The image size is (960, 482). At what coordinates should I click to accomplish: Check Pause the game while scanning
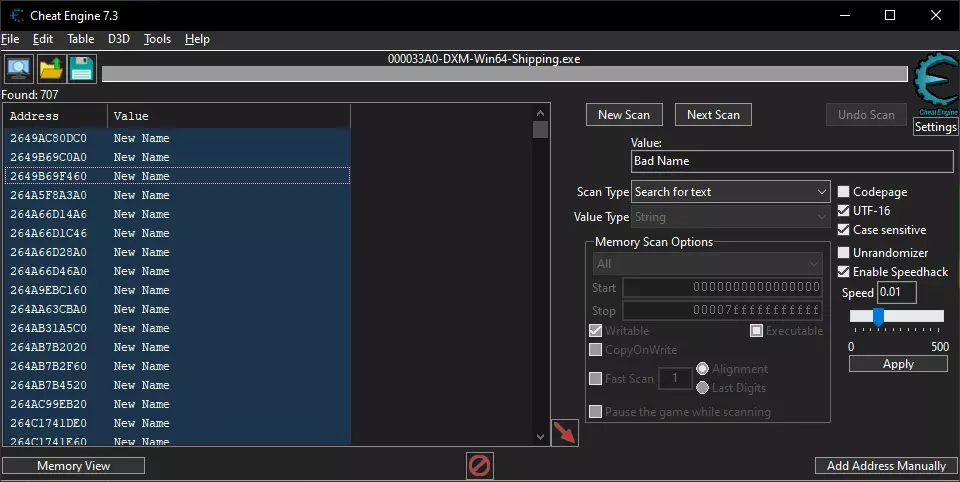[595, 412]
